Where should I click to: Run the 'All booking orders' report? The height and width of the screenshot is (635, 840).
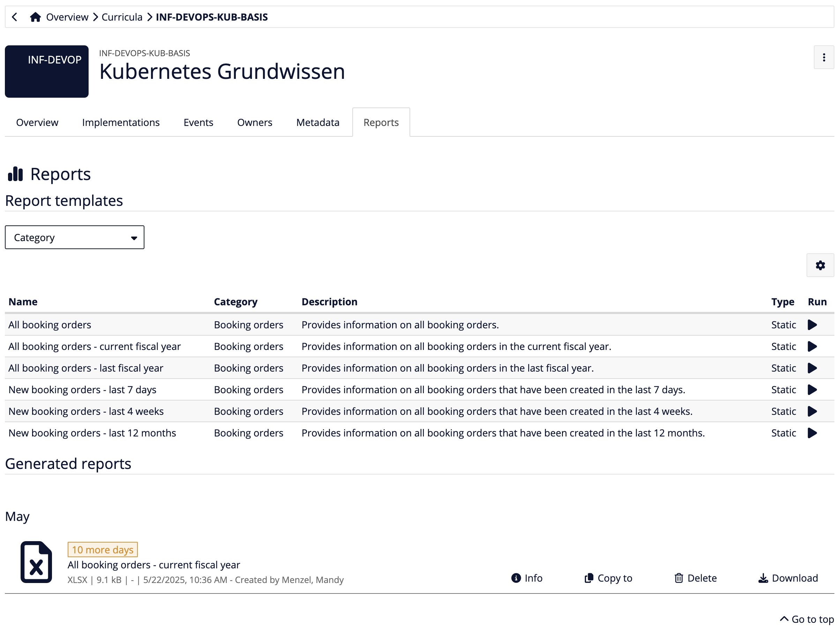click(813, 325)
